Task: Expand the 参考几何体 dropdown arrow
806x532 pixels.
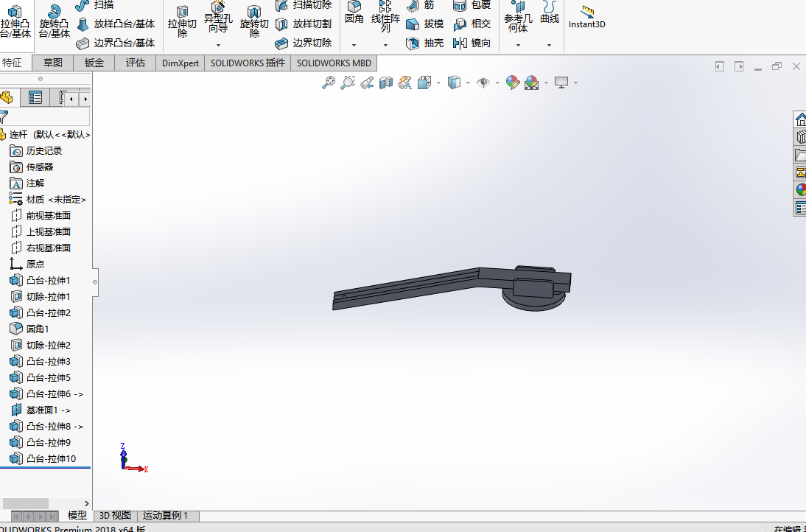Action: pyautogui.click(x=518, y=45)
